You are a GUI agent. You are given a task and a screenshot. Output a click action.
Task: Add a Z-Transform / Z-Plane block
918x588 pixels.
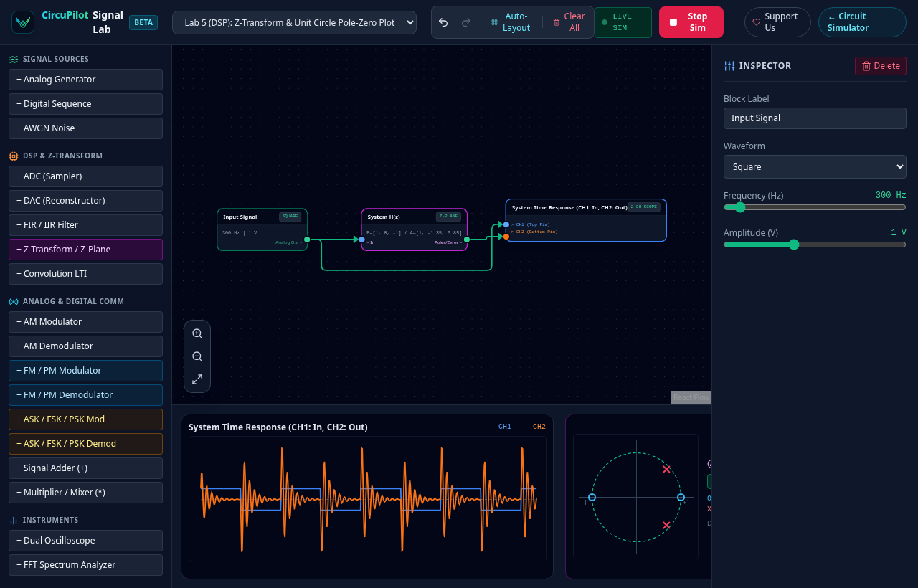(85, 250)
